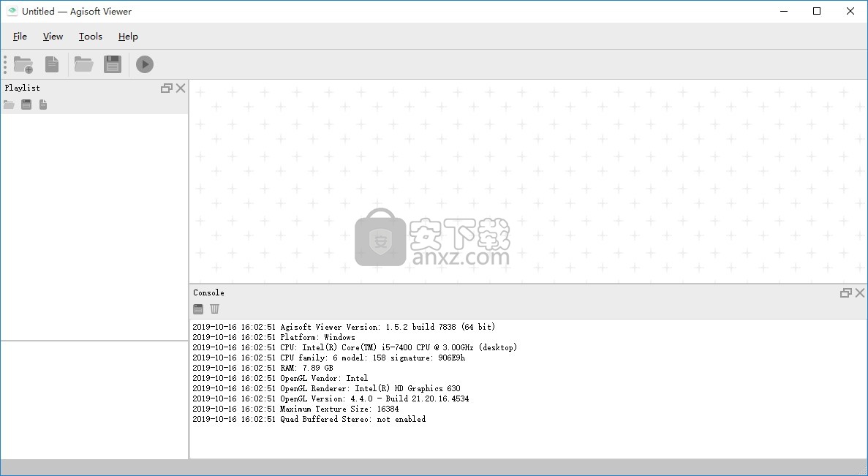Viewport: 868px width, 476px height.
Task: Click the CPU family console line
Action: coord(329,358)
